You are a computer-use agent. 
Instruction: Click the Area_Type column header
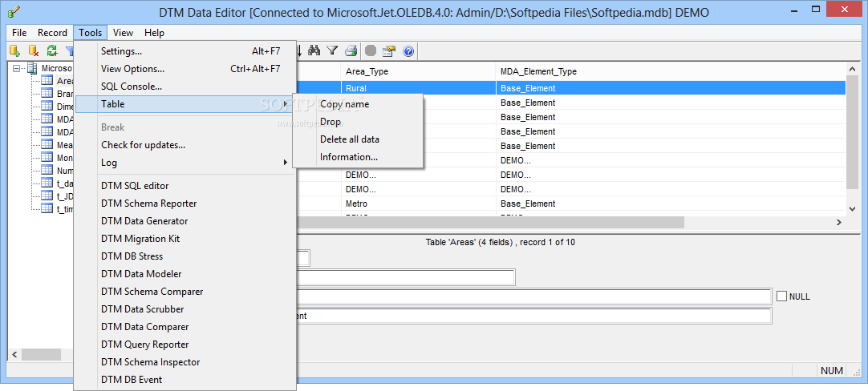pyautogui.click(x=419, y=72)
